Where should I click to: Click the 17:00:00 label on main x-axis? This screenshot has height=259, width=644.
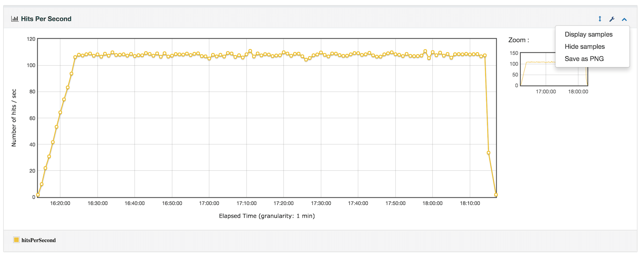click(209, 204)
